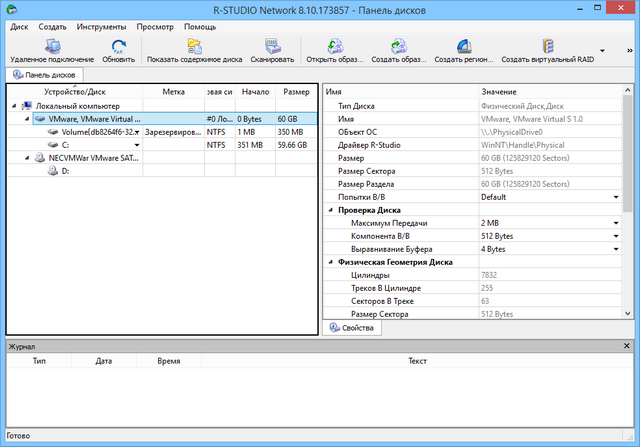Select the D: drive in tree

click(x=66, y=170)
